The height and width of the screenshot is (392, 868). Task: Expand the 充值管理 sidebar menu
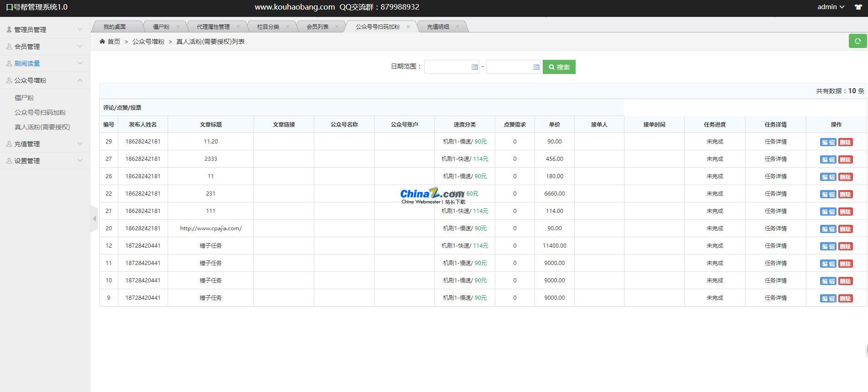[x=45, y=144]
